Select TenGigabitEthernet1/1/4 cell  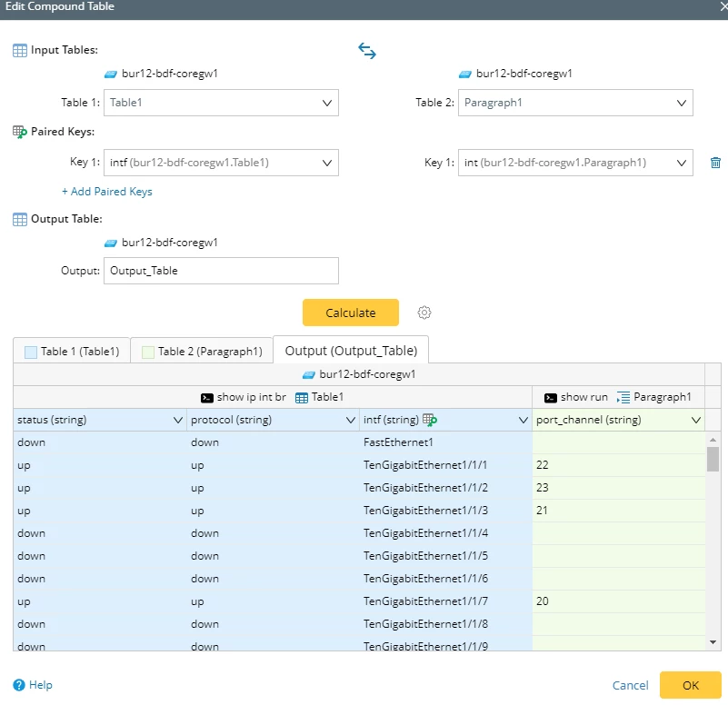tap(445, 533)
